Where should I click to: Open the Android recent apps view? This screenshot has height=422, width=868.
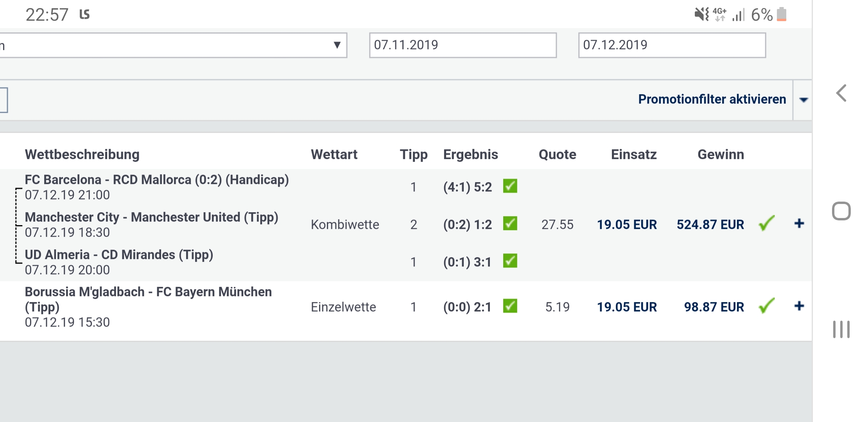point(841,329)
